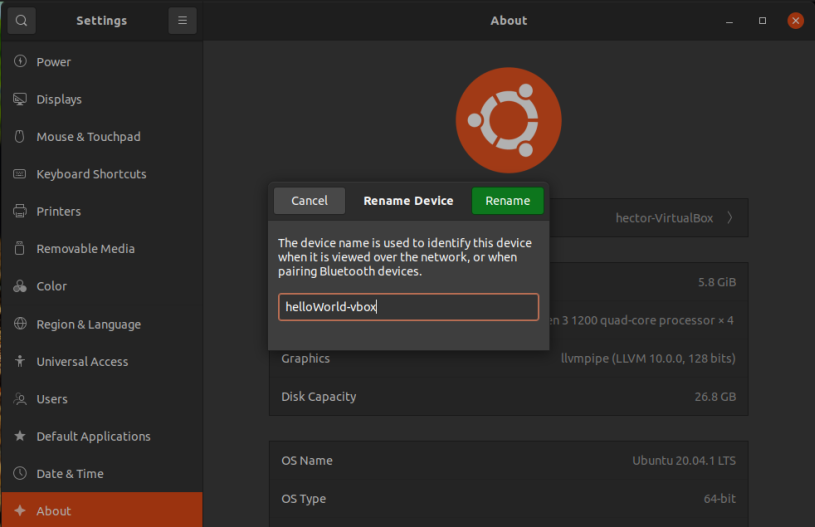This screenshot has width=815, height=527.
Task: Click the Power icon in sidebar
Action: (x=20, y=62)
